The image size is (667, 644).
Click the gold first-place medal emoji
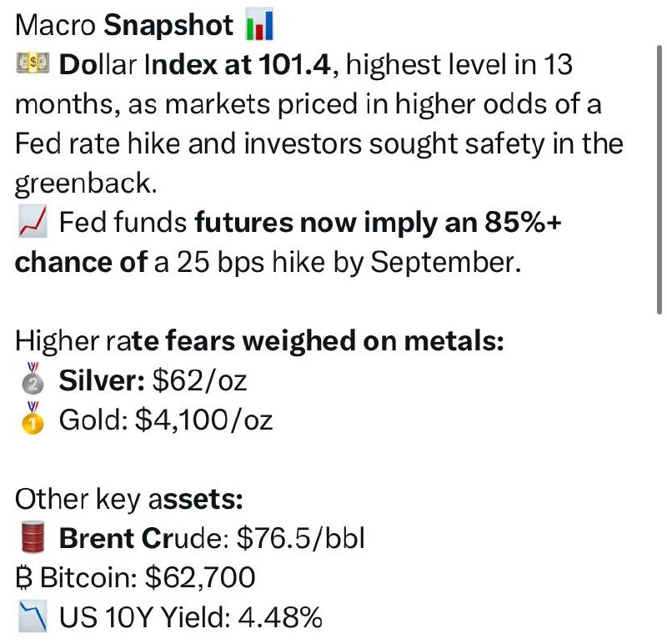[x=33, y=418]
